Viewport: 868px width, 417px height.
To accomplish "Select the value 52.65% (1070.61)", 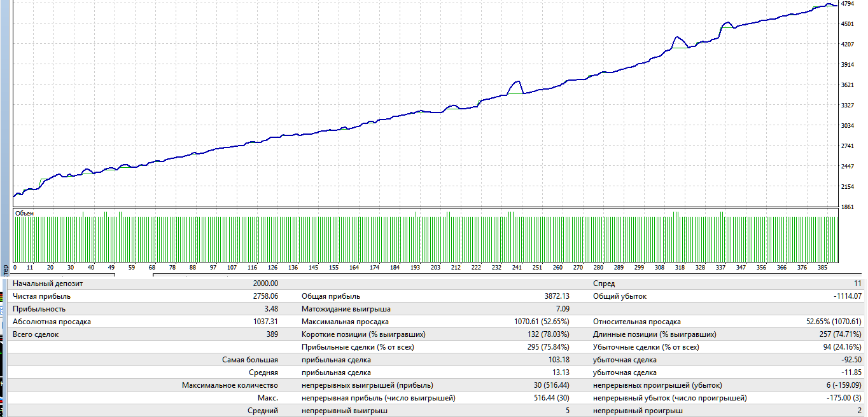I will coord(834,322).
